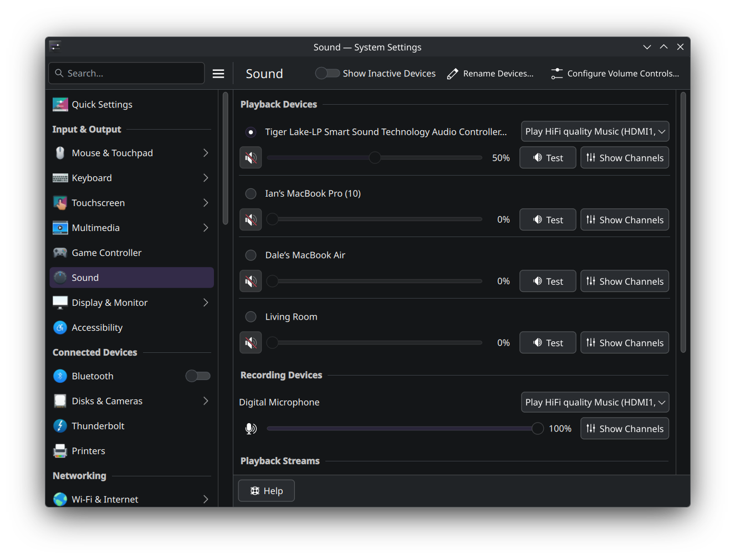Screen dimensions: 735x560
Task: Mute the Digital Microphone
Action: [251, 429]
